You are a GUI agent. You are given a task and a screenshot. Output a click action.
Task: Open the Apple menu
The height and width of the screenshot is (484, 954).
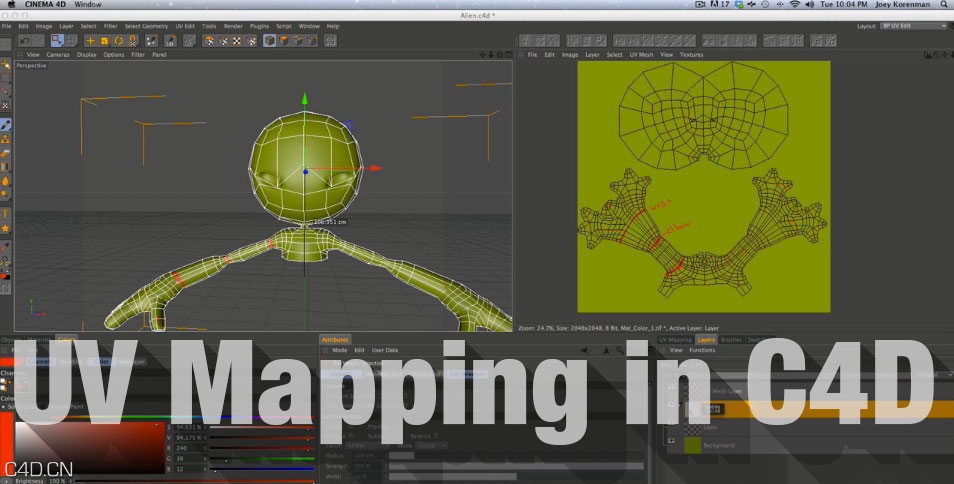[x=11, y=4]
